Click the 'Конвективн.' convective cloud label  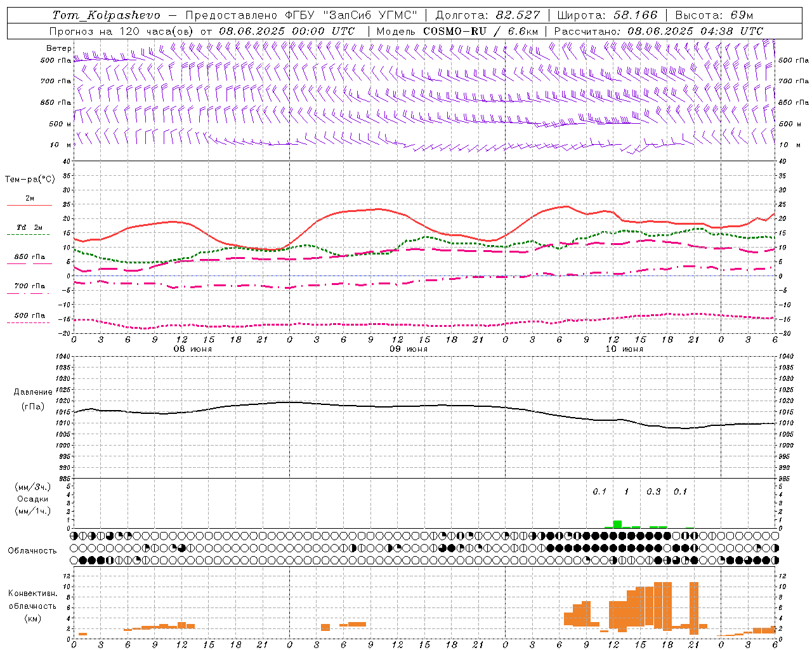coord(33,594)
